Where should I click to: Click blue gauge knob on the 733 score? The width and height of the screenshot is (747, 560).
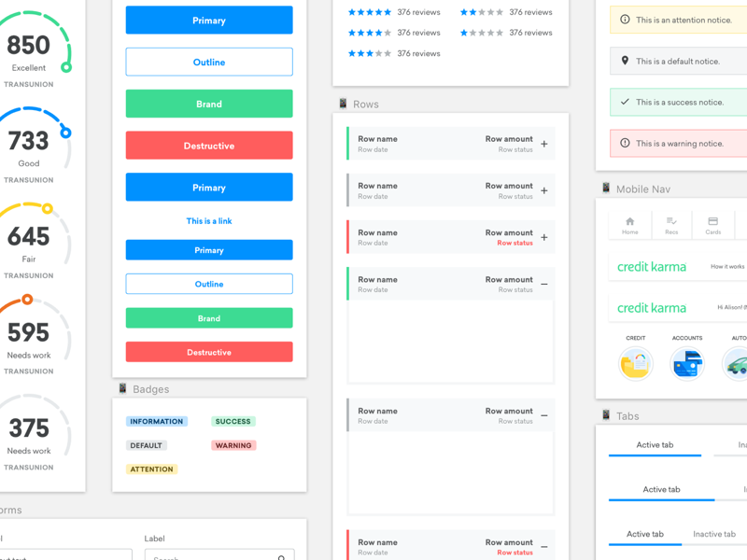65,133
